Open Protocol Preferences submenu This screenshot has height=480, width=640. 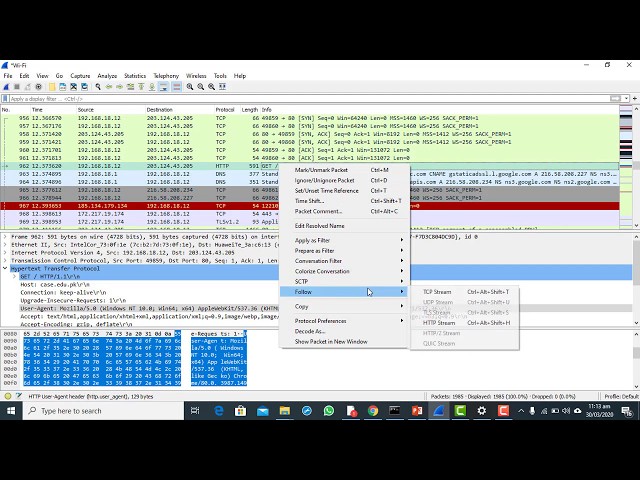point(345,321)
